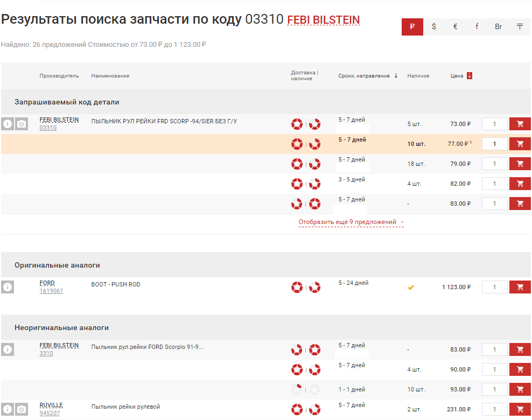The image size is (532, 420).
Task: Click delivery icon in 90.00 ₽ row
Action: [x=297, y=370]
